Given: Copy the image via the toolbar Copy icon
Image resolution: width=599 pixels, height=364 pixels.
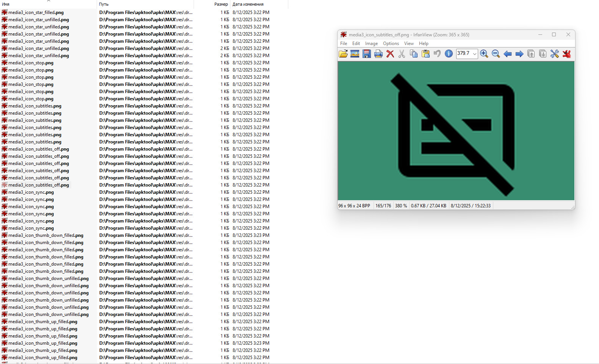Looking at the screenshot, I should [414, 54].
